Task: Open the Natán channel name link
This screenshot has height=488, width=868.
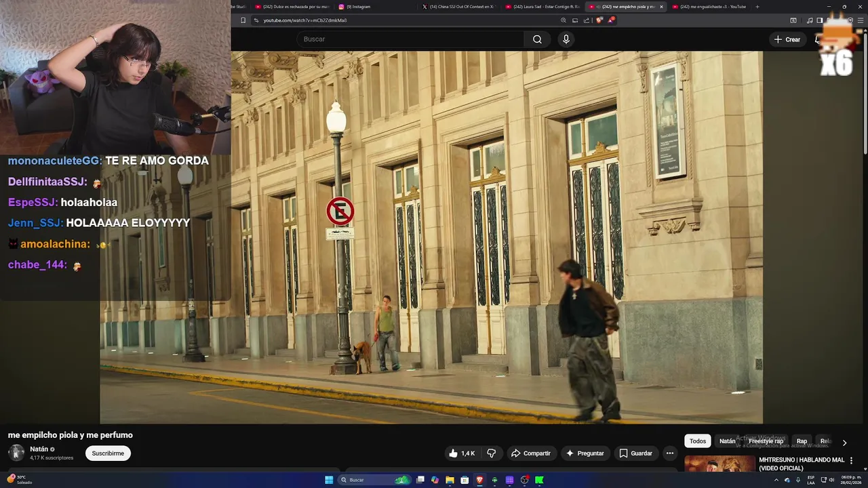Action: coord(39,449)
